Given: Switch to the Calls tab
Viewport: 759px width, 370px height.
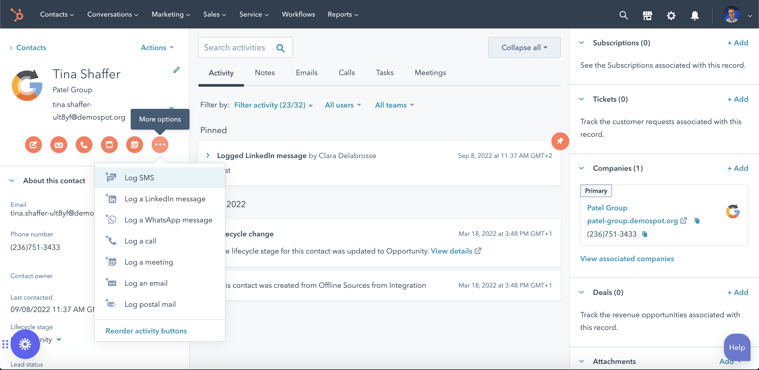Looking at the screenshot, I should [347, 73].
